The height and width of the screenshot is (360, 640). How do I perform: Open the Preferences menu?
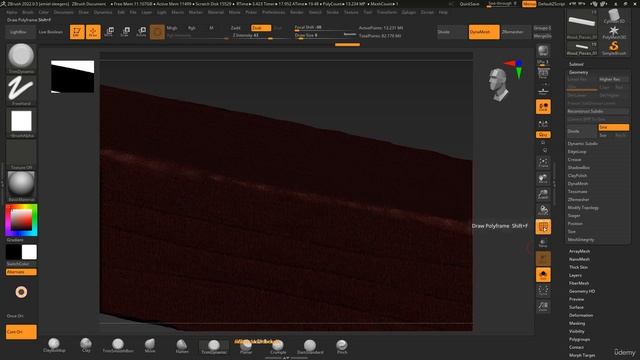pos(273,12)
